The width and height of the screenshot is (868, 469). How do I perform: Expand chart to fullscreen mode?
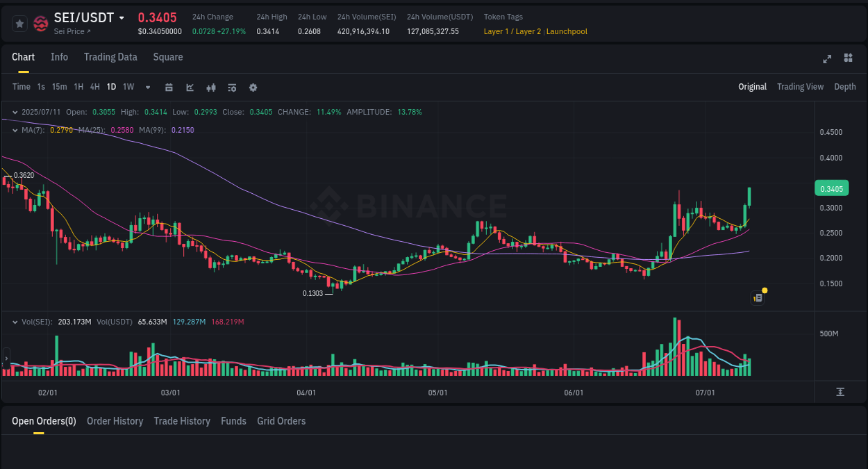[826, 59]
